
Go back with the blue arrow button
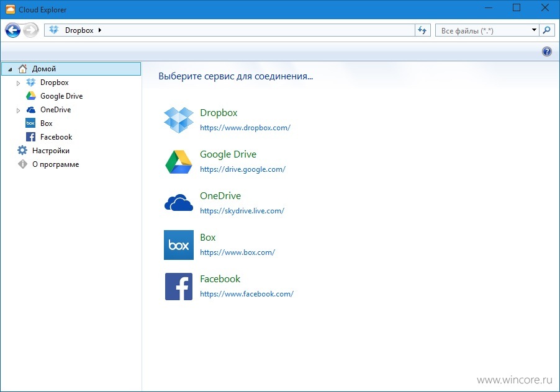point(13,30)
